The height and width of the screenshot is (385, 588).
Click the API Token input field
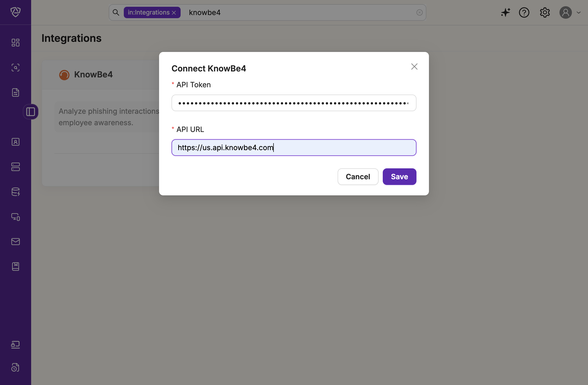click(x=294, y=103)
